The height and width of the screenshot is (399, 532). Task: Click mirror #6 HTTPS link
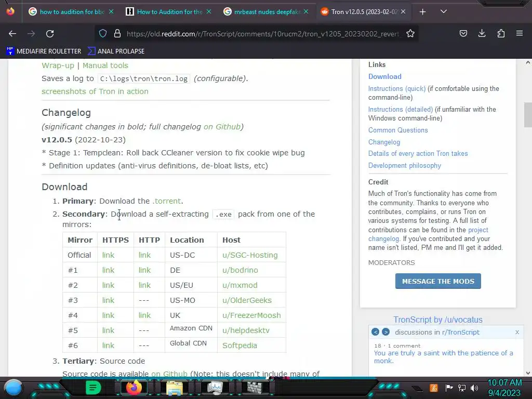point(108,345)
